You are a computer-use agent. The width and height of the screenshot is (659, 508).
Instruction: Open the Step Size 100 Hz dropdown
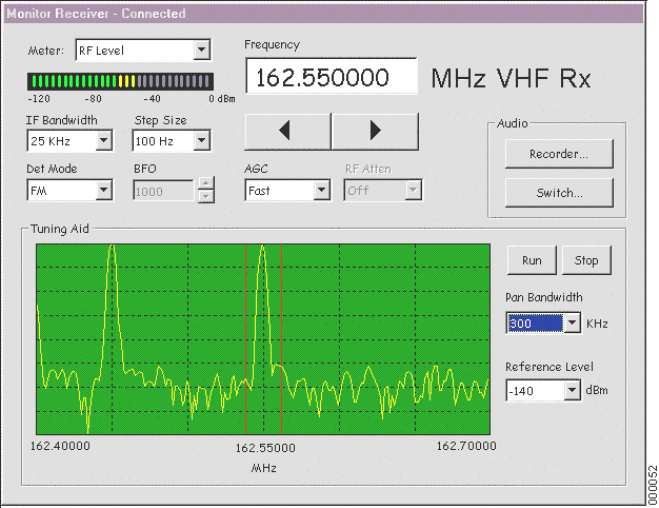(202, 141)
